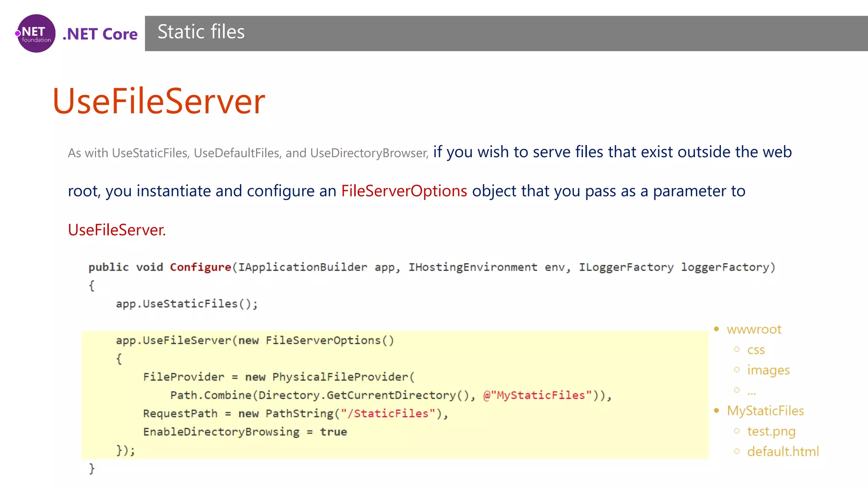Click the red Configure method name

[x=200, y=267]
